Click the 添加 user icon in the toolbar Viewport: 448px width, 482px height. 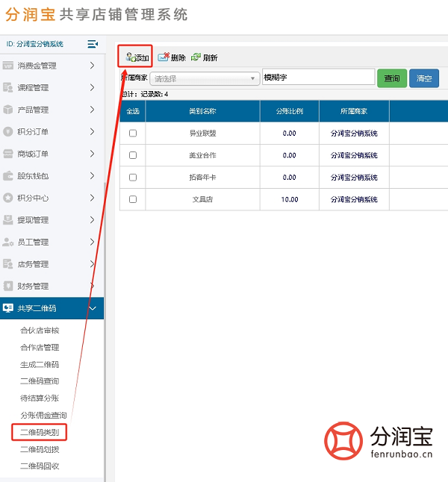(x=129, y=57)
